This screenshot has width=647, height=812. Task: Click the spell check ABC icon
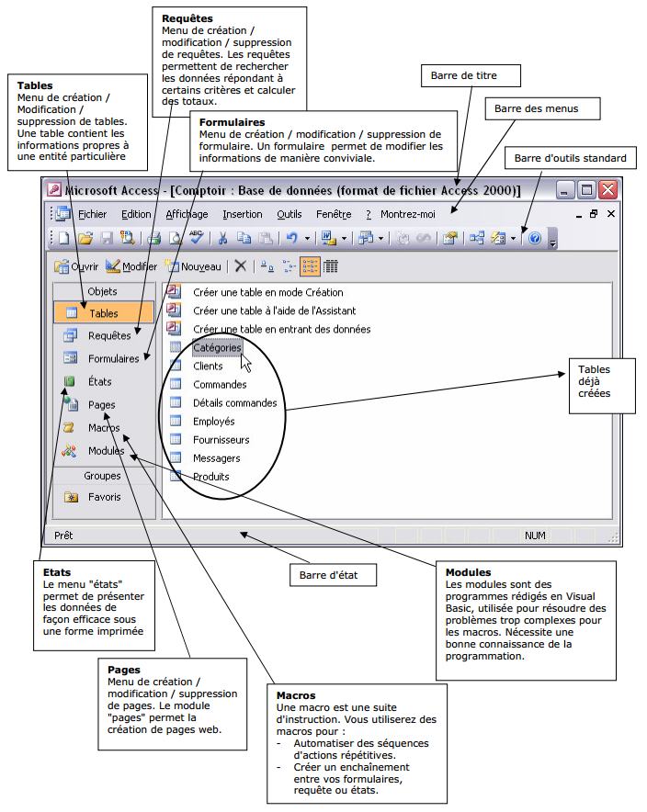pyautogui.click(x=197, y=237)
